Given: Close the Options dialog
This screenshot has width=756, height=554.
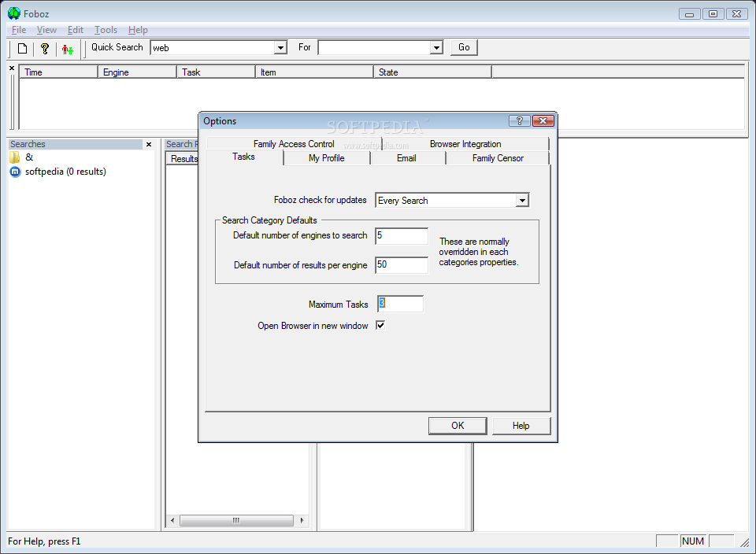Looking at the screenshot, I should click(543, 121).
